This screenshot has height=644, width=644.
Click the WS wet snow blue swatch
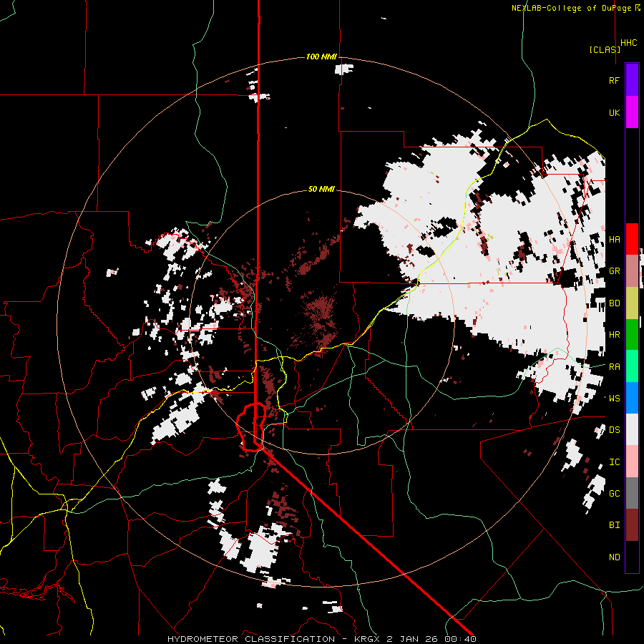coord(632,398)
